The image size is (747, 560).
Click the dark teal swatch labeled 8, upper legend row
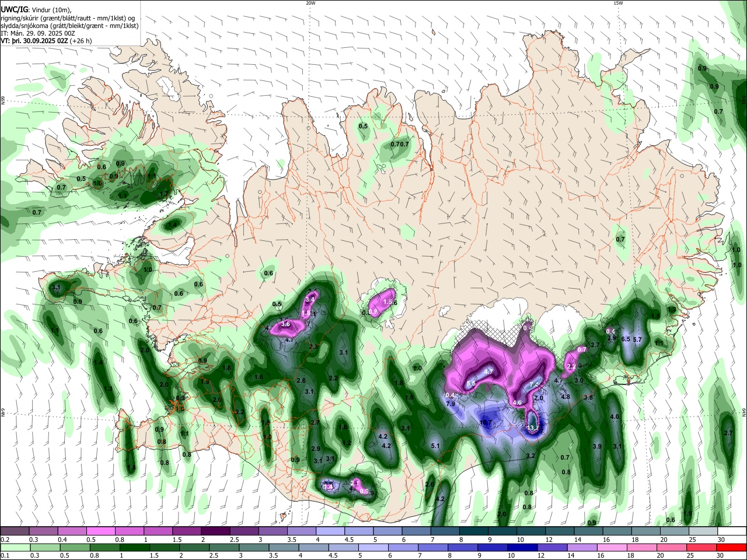tap(473, 531)
